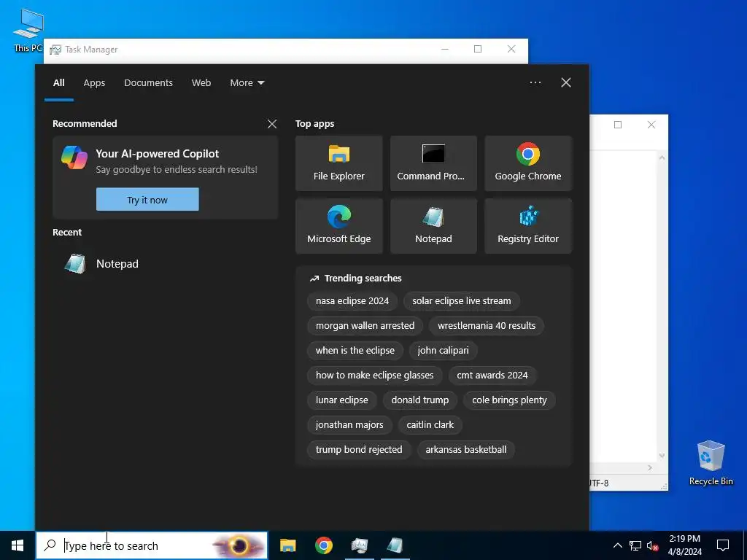This screenshot has height=560, width=747.
Task: Launch Microsoft Edge from Top apps
Action: 338,226
